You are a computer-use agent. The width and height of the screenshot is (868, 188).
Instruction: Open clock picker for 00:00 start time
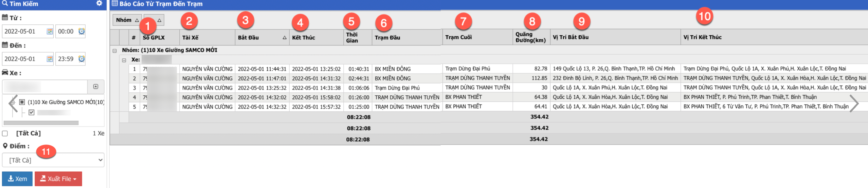pyautogui.click(x=82, y=32)
